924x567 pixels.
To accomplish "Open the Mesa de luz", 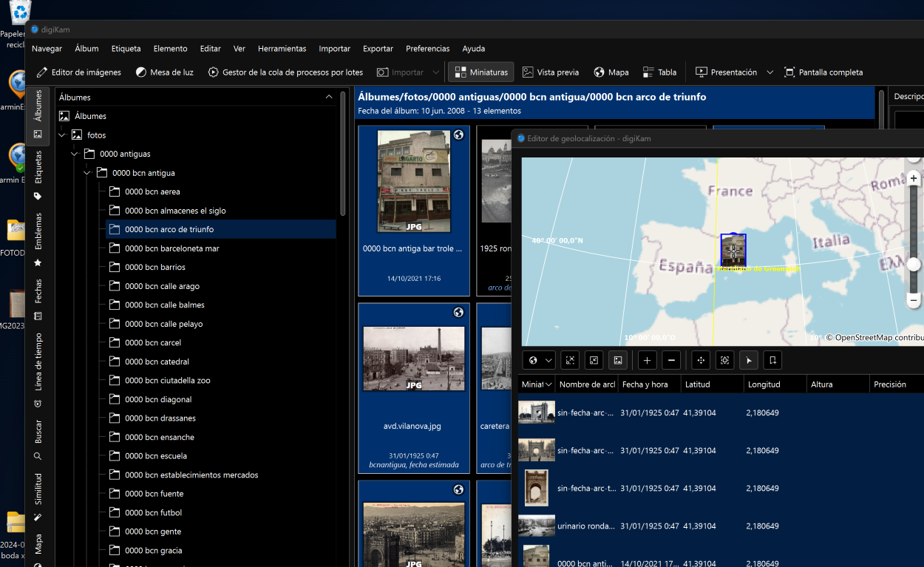I will pyautogui.click(x=164, y=72).
